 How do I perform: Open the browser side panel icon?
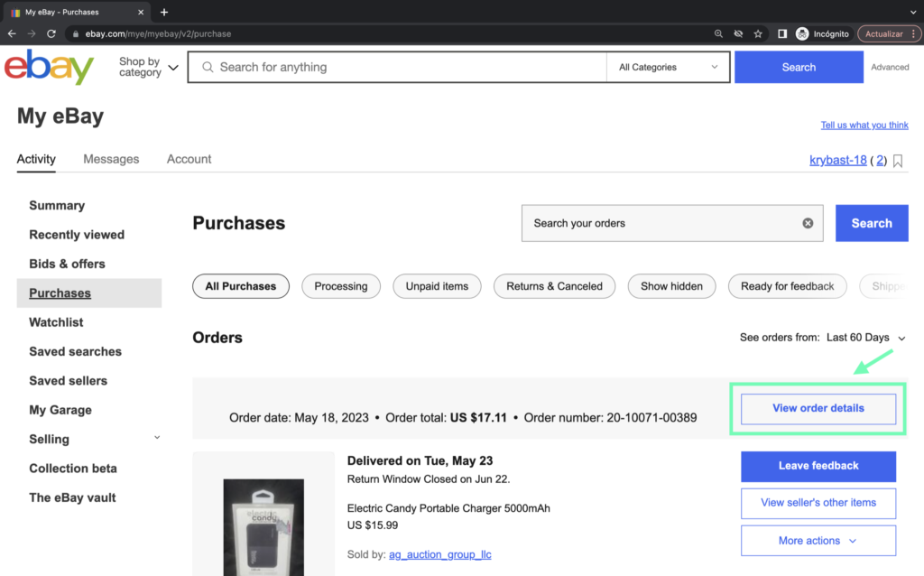(782, 33)
